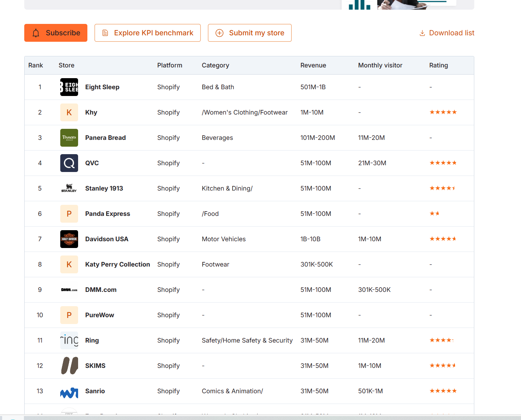The width and height of the screenshot is (521, 420).
Task: Click the Stanley 1913 logo
Action: [69, 188]
